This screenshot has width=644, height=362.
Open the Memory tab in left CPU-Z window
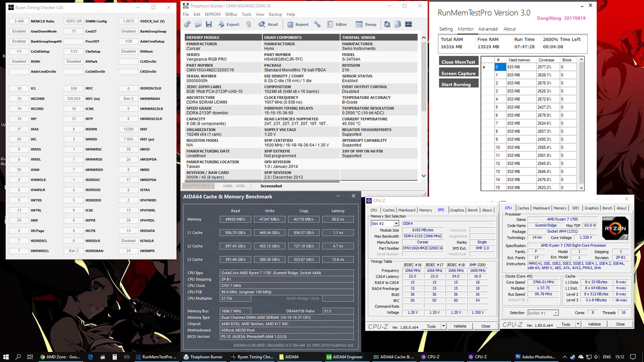426,210
